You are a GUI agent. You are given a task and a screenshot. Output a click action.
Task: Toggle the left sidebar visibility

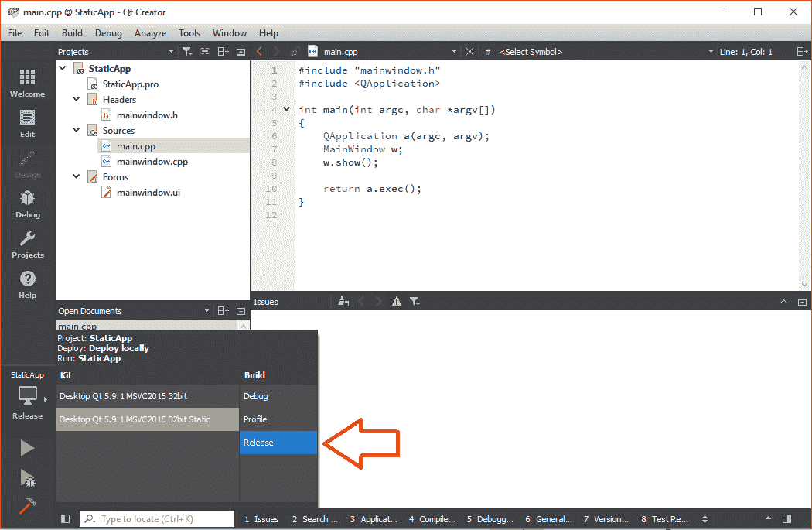pyautogui.click(x=65, y=519)
